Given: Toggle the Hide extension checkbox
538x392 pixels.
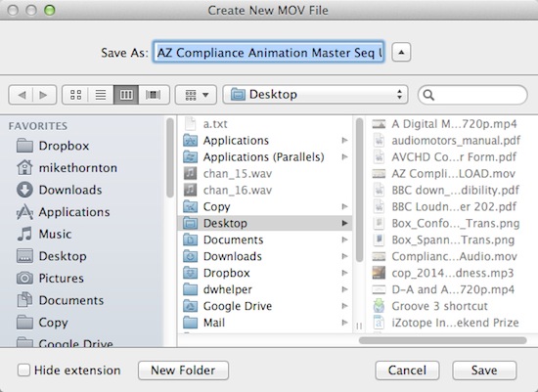Looking at the screenshot, I should pyautogui.click(x=23, y=370).
